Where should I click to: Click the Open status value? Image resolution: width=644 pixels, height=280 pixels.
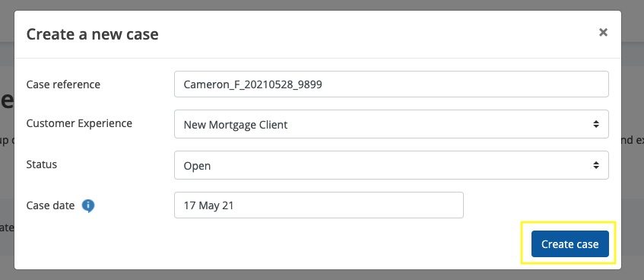coord(197,166)
